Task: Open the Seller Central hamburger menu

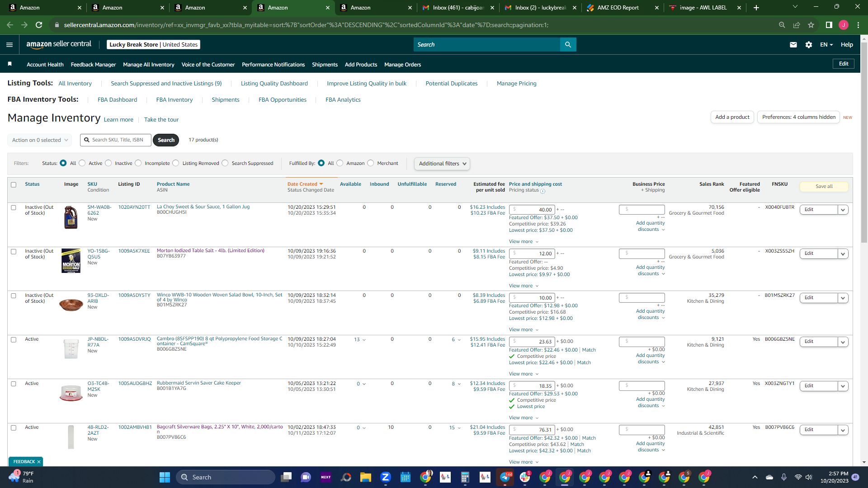Action: tap(9, 45)
